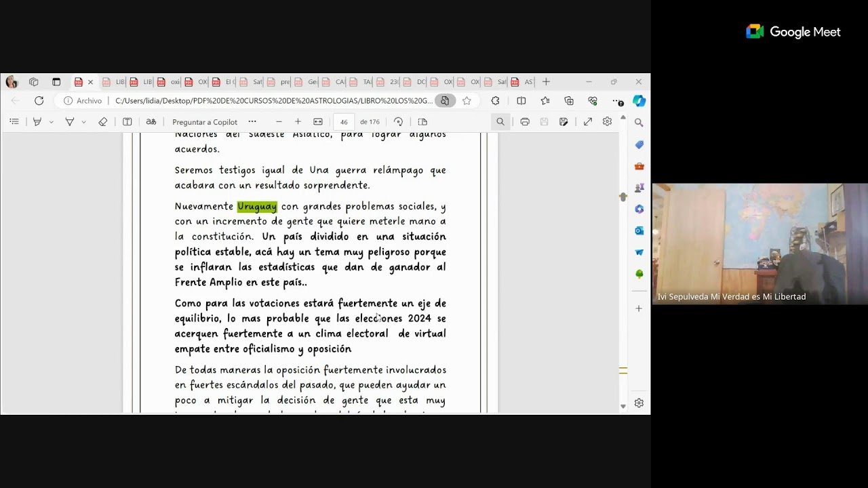868x488 pixels.
Task: Enter full screen PDF view
Action: click(587, 122)
